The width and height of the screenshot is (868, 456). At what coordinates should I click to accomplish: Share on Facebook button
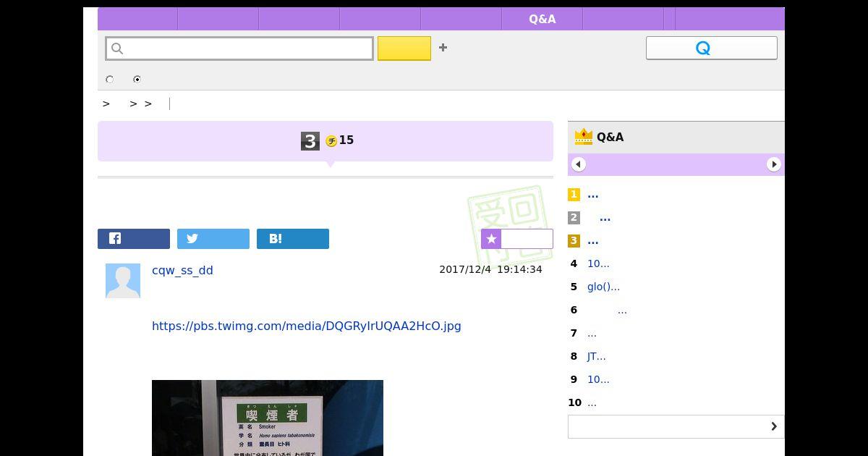pos(134,239)
